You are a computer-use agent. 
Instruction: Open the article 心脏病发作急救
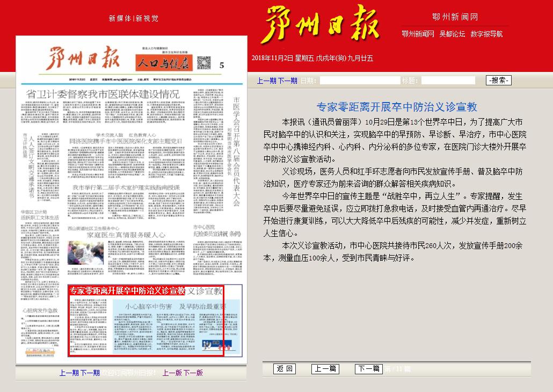[x=40, y=310]
